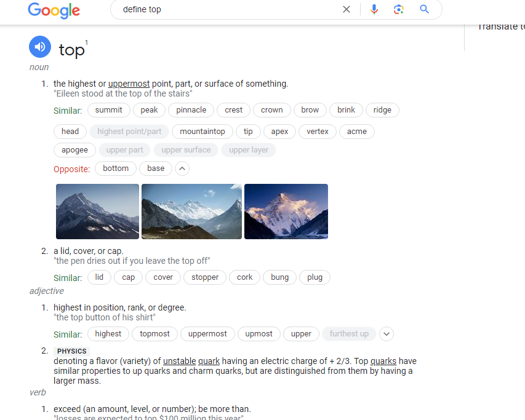This screenshot has width=525, height=420.
Task: Clear the search box text
Action: point(347,9)
